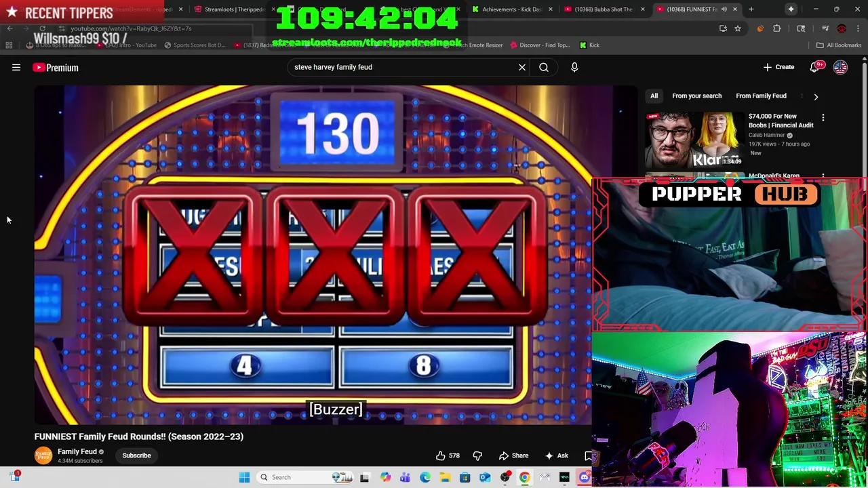
Task: Open Windows Start menu
Action: (x=244, y=477)
